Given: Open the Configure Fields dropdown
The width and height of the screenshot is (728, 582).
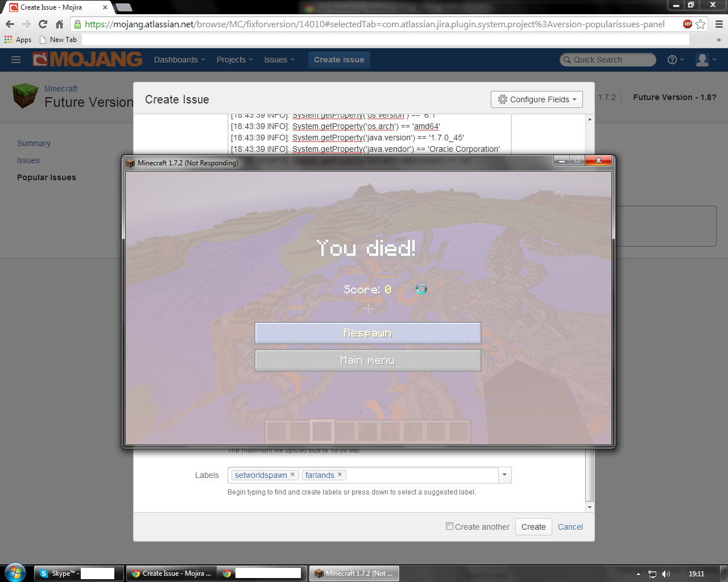Looking at the screenshot, I should click(537, 99).
